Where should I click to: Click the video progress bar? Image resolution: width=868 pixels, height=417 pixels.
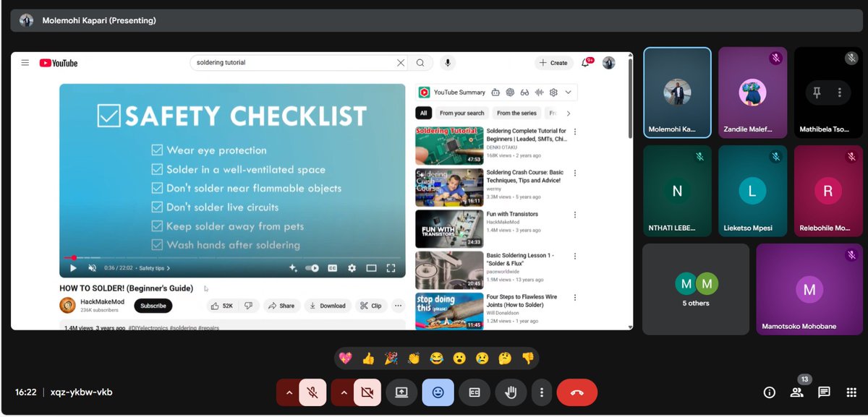click(x=232, y=257)
